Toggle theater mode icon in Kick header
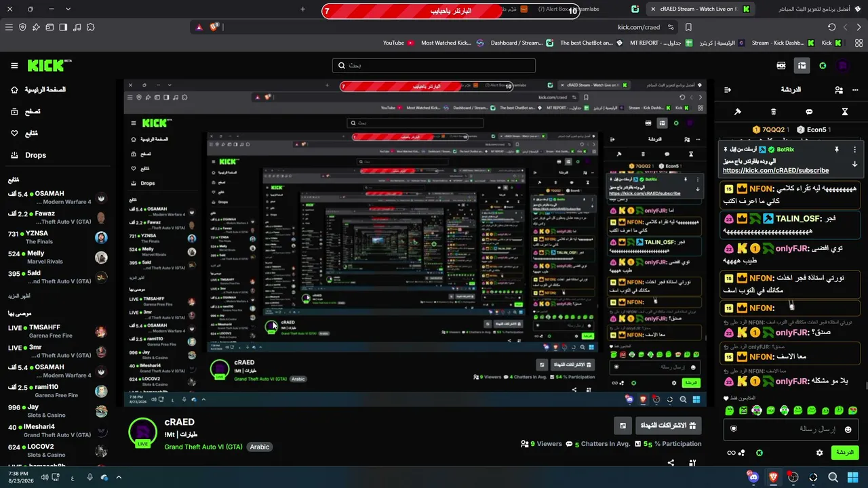 781,66
